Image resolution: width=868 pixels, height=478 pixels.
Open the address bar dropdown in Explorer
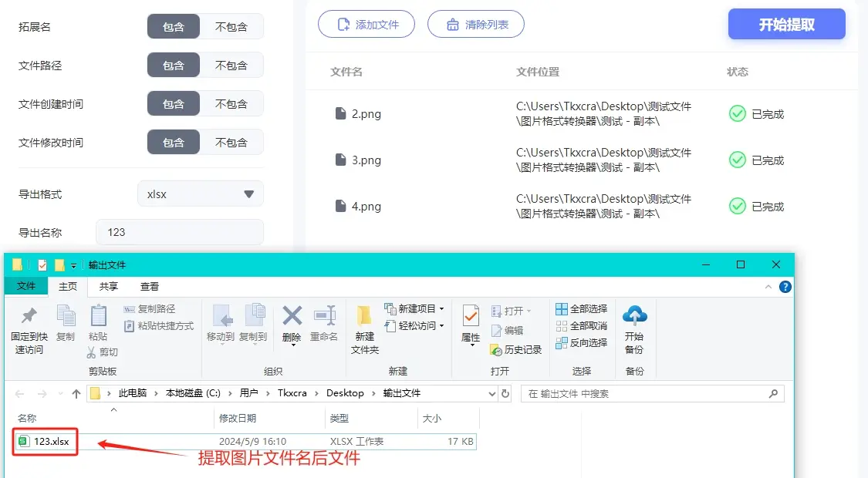pyautogui.click(x=491, y=393)
